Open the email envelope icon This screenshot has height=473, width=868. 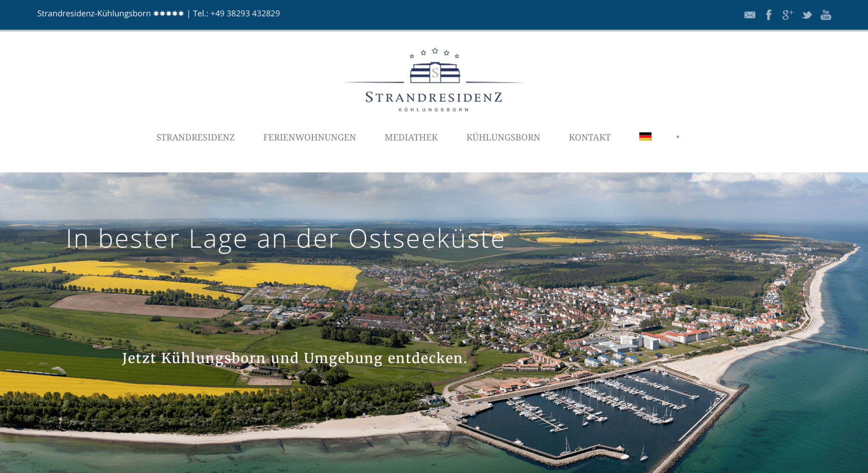click(749, 15)
